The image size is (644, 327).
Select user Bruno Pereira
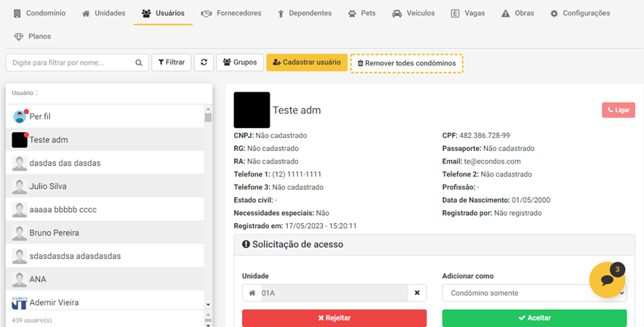[105, 233]
